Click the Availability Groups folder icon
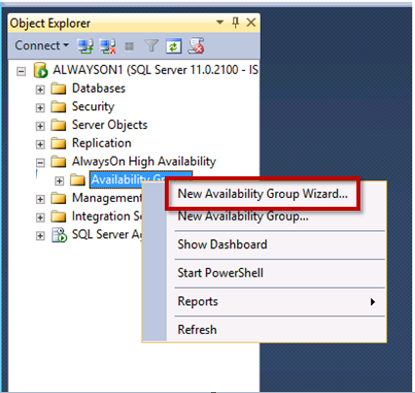Screen dimensions: 415x393 (x=78, y=180)
